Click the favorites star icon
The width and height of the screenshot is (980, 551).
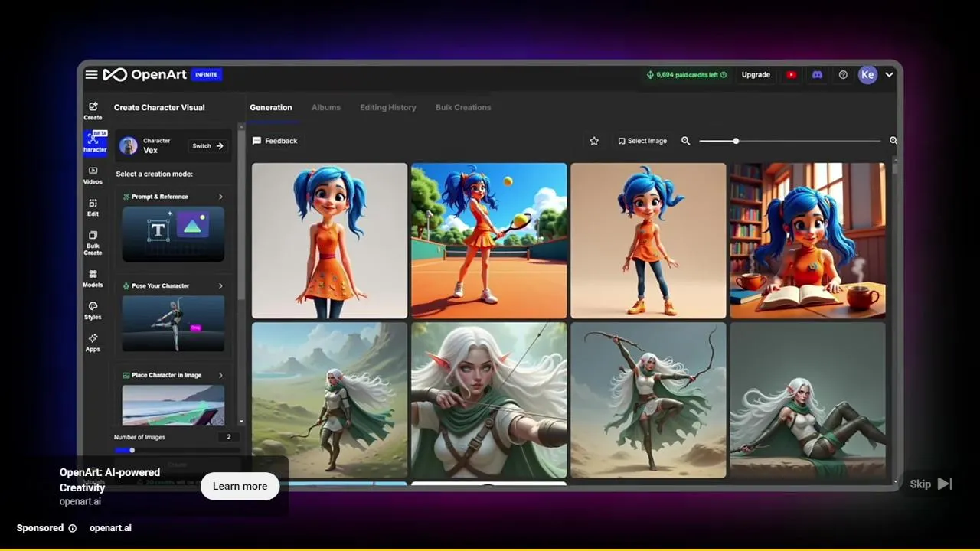point(594,141)
